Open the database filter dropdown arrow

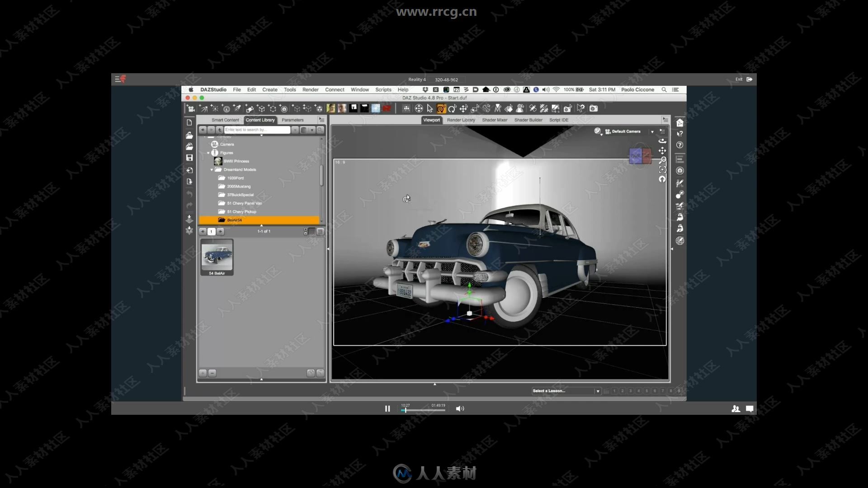pos(311,130)
